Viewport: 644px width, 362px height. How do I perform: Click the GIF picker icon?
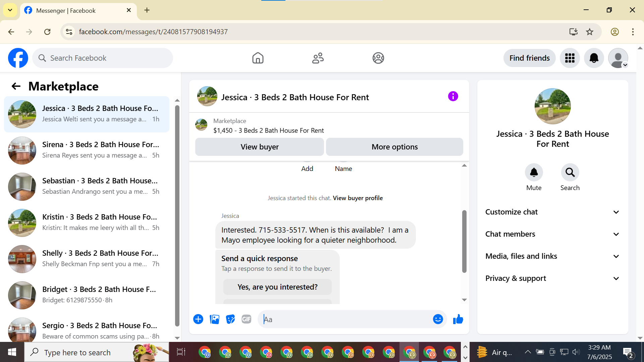point(247,319)
